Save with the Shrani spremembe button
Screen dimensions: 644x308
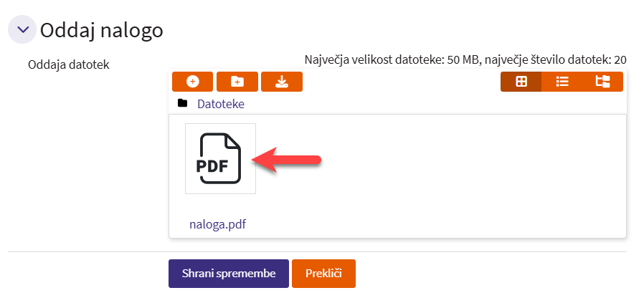click(228, 274)
